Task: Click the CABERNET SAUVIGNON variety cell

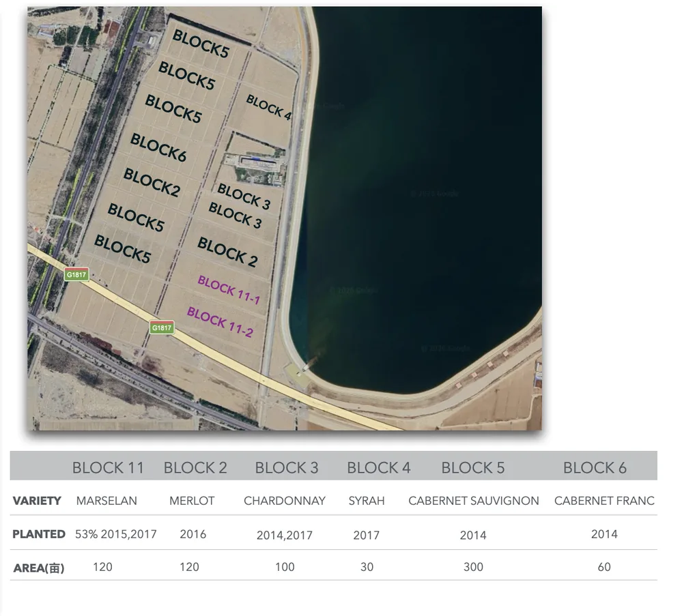Action: tap(473, 501)
